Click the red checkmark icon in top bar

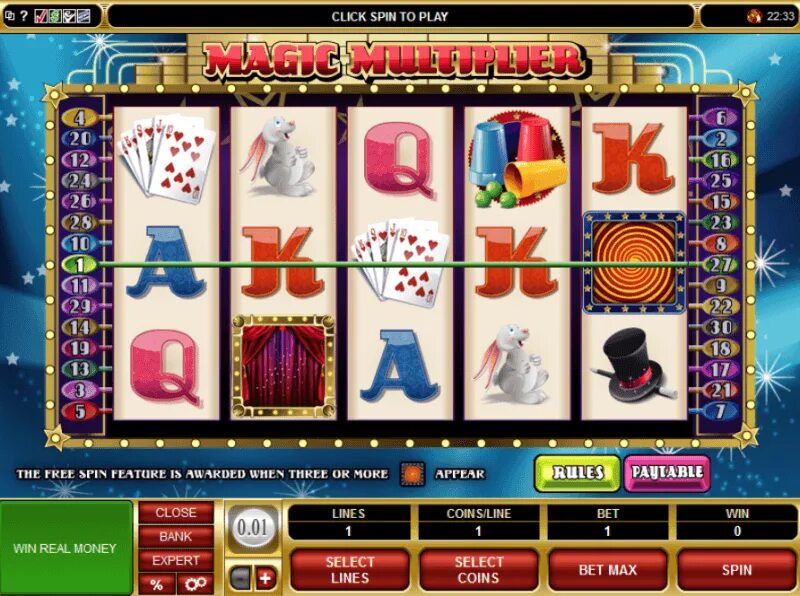pos(41,16)
